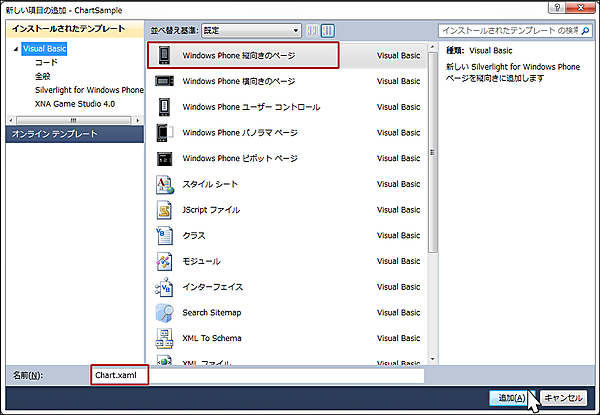Open the help question mark button
The image size is (600, 415).
click(557, 7)
